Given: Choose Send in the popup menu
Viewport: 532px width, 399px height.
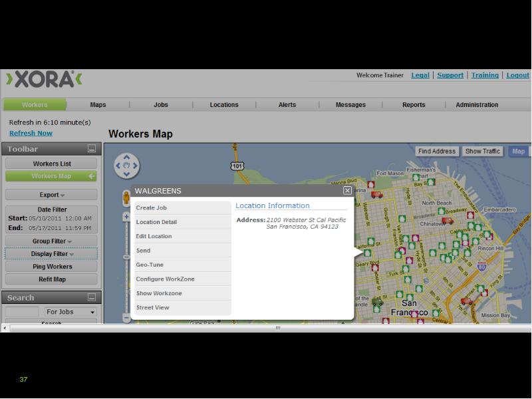Looking at the screenshot, I should [x=183, y=251].
